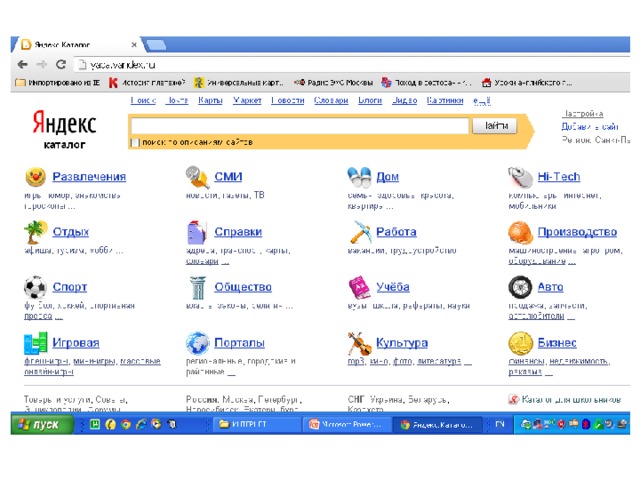640x480 pixels.
Task: Click the Работа tools icon
Action: point(360,232)
